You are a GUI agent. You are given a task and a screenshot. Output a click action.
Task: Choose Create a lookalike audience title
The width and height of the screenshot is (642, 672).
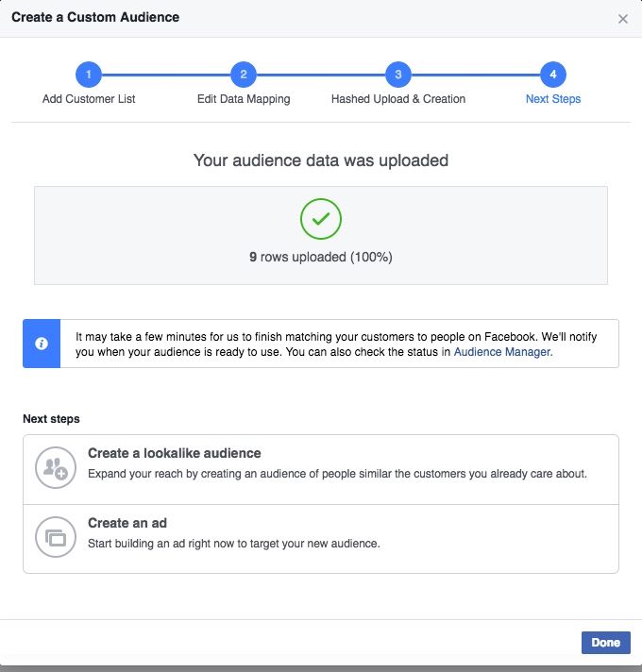click(x=175, y=453)
